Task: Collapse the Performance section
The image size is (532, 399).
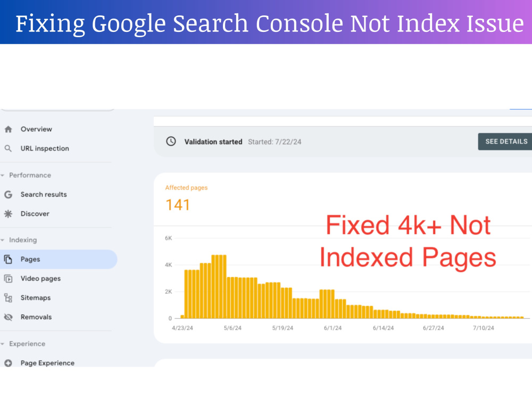Action: coord(3,176)
